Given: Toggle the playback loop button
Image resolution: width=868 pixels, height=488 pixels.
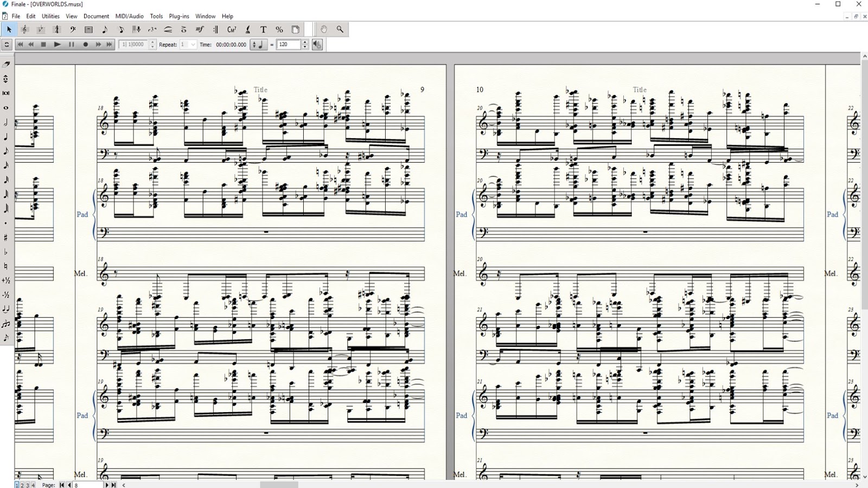Looking at the screenshot, I should [x=7, y=44].
